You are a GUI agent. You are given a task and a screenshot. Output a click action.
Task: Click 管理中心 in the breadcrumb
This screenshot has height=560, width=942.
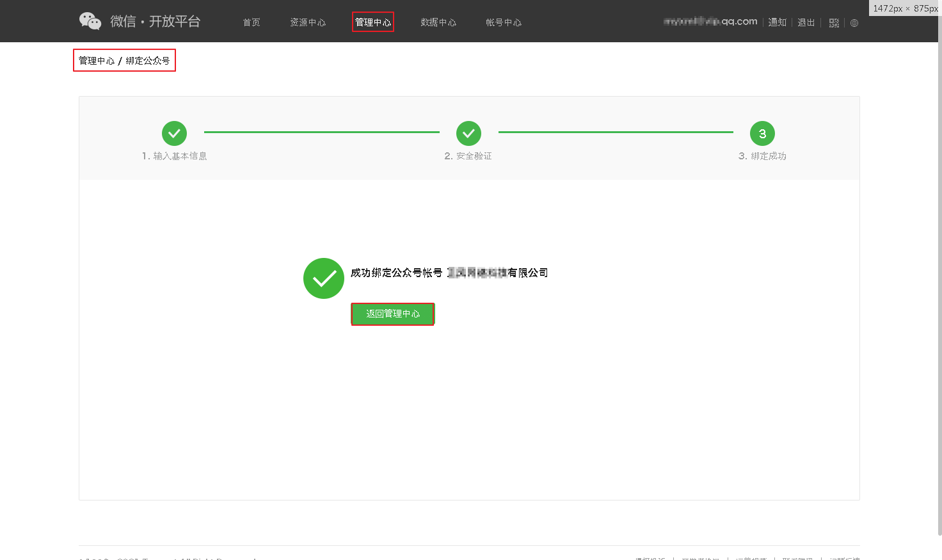tap(97, 61)
